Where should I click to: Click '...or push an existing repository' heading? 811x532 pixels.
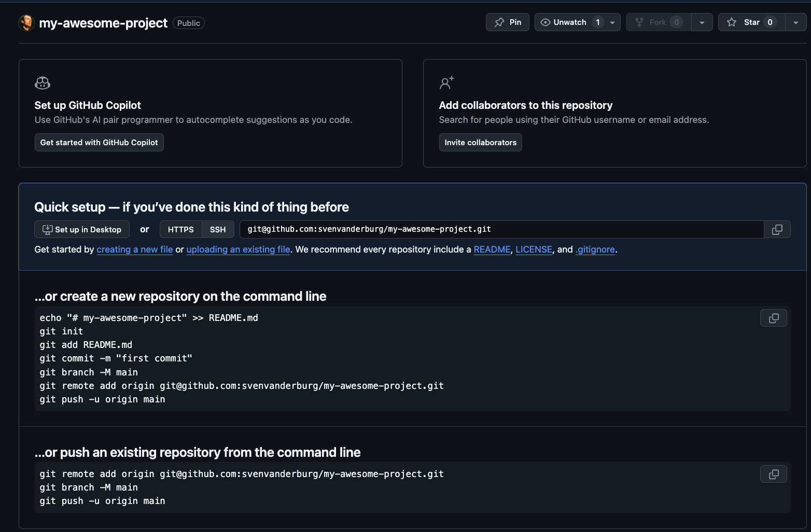[x=198, y=452]
